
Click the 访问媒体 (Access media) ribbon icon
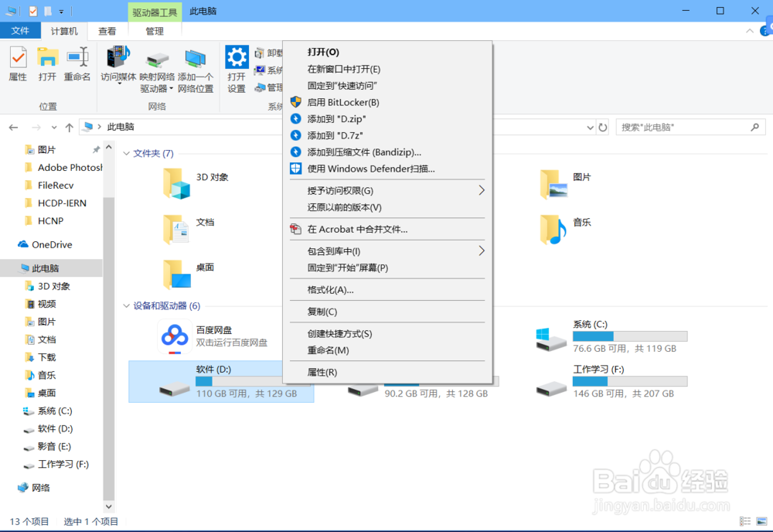[117, 66]
